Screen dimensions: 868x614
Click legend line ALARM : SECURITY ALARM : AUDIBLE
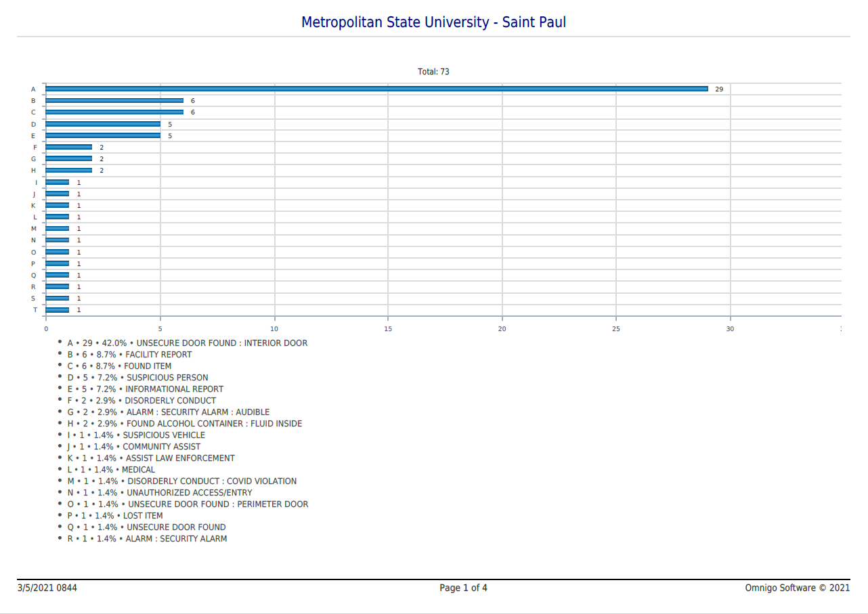click(168, 412)
